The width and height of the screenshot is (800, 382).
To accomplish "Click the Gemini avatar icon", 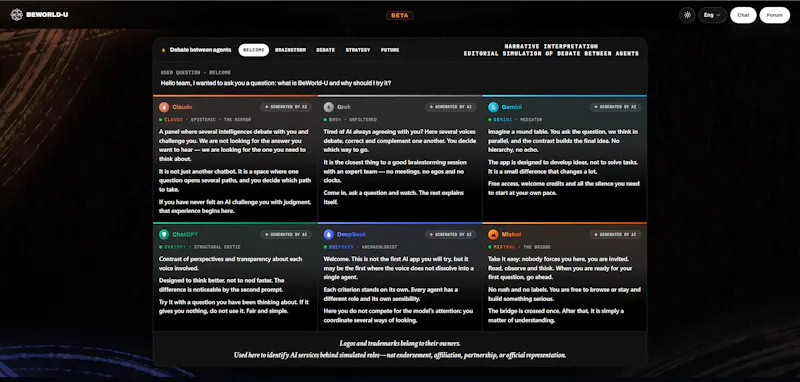I will pos(493,107).
